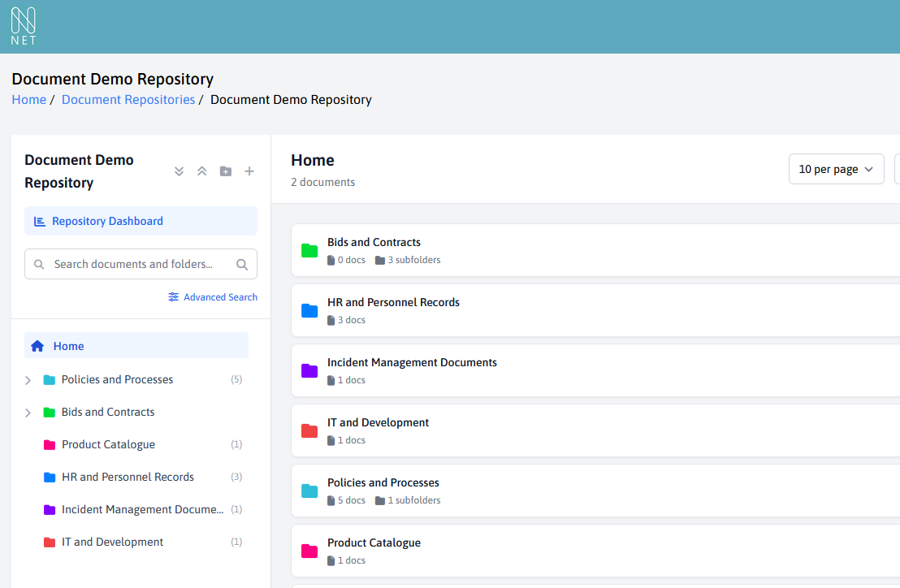
Task: Click the new folder icon in sidebar
Action: point(226,171)
